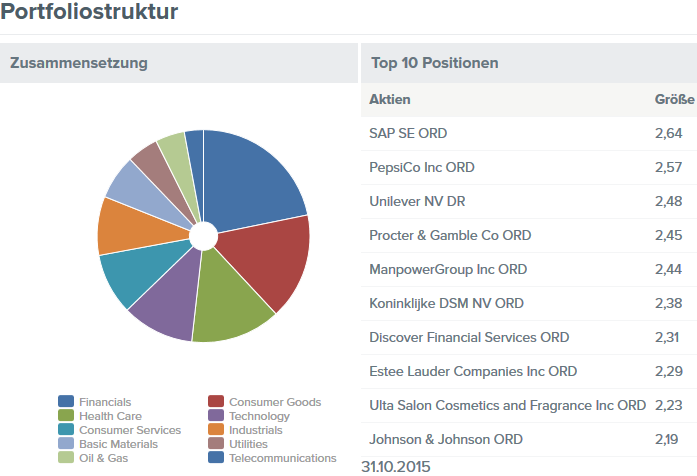Select Koninklijke DSM NV ORD entry

[x=446, y=303]
